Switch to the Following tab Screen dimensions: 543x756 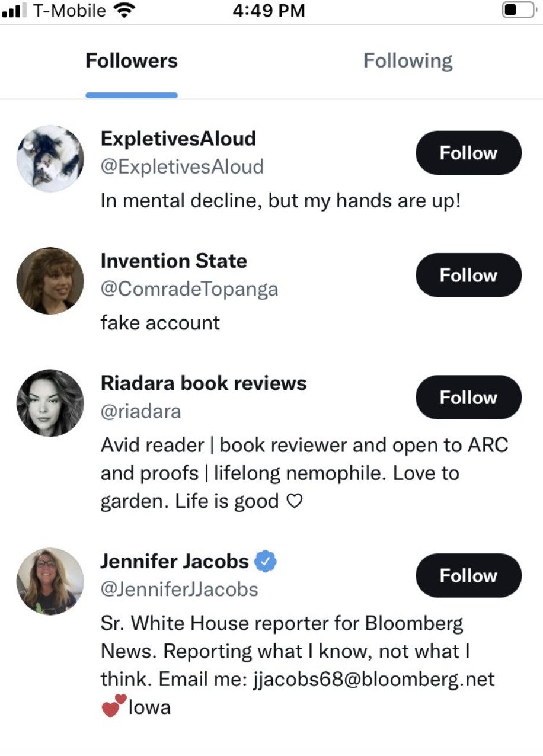coord(407,60)
